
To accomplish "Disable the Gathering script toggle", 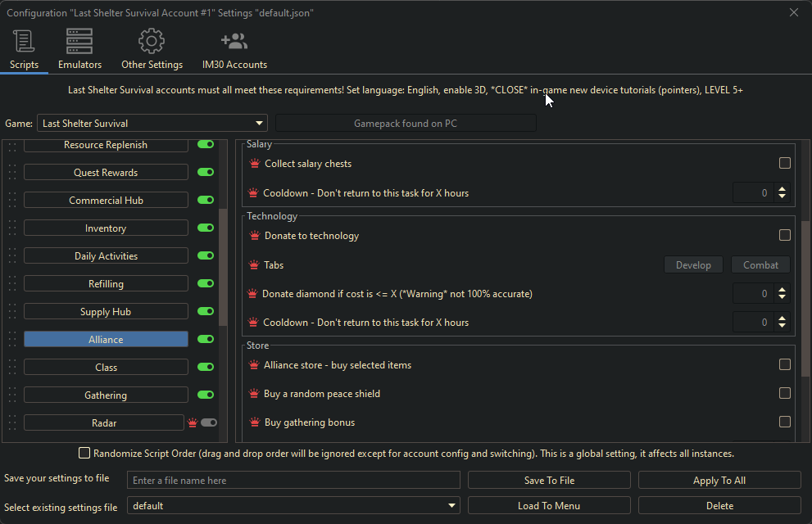I will [206, 395].
